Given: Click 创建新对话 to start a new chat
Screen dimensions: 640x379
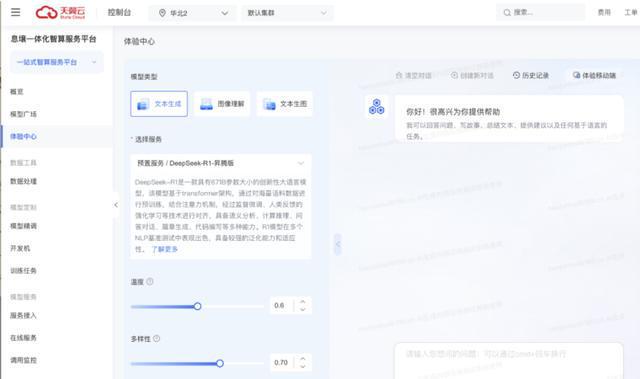Looking at the screenshot, I should (x=472, y=75).
